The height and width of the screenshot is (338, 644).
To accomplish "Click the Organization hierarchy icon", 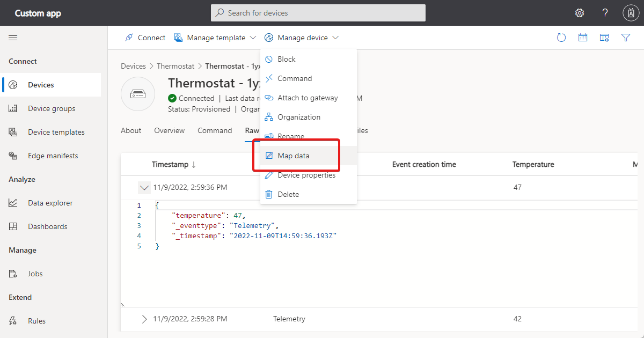I will (269, 117).
